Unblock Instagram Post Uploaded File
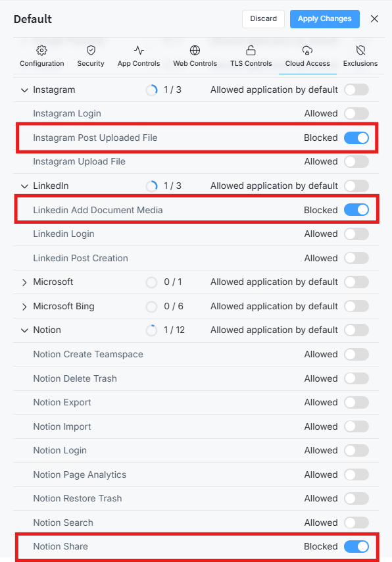This screenshot has height=562, width=392. tap(356, 138)
